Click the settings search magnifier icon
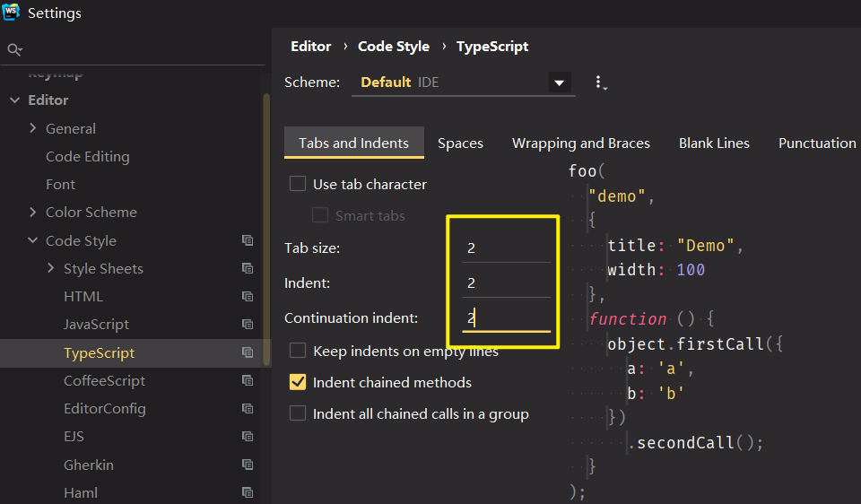The image size is (861, 504). click(14, 50)
